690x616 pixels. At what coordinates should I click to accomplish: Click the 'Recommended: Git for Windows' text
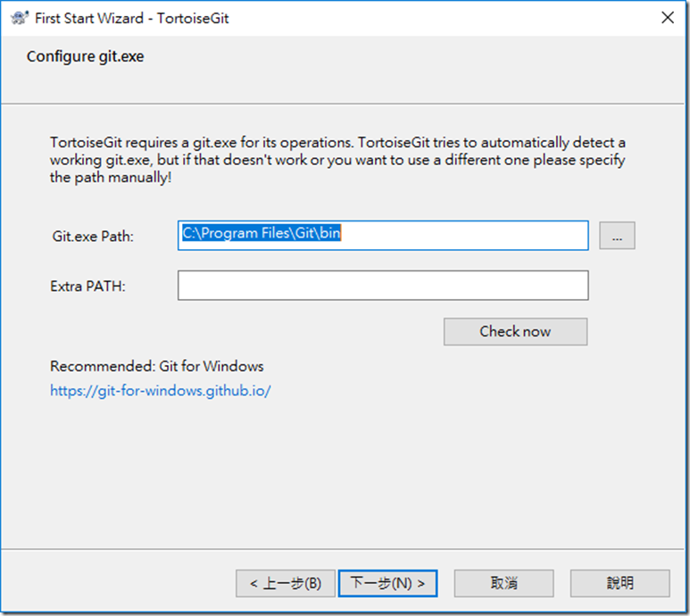(x=157, y=366)
